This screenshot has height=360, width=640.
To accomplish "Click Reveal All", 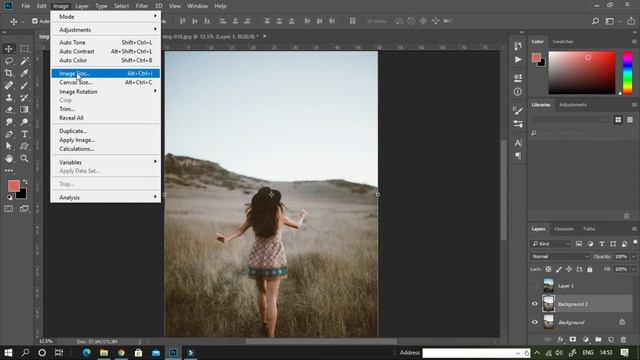I will point(106,118).
